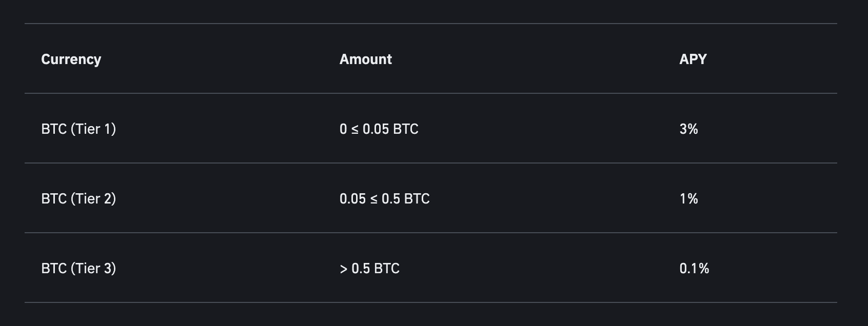Select the BTC (Tier 1) currency cell
The image size is (868, 326).
point(78,129)
